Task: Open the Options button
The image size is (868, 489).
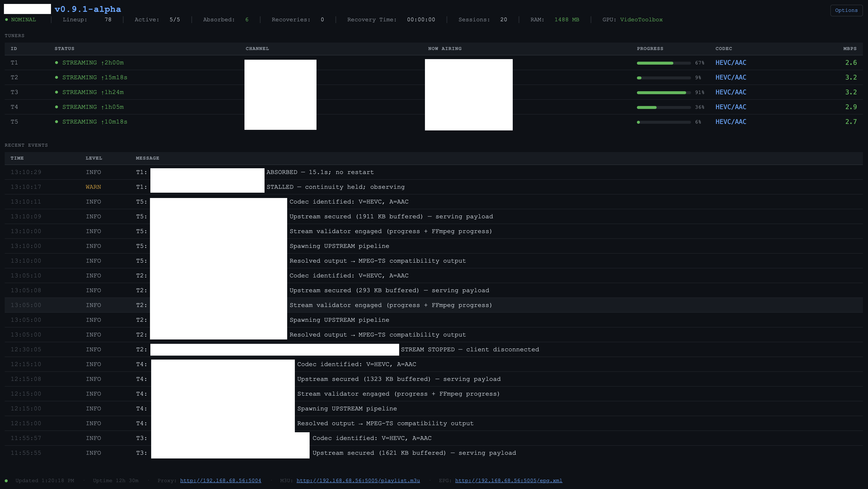Action: click(x=846, y=10)
